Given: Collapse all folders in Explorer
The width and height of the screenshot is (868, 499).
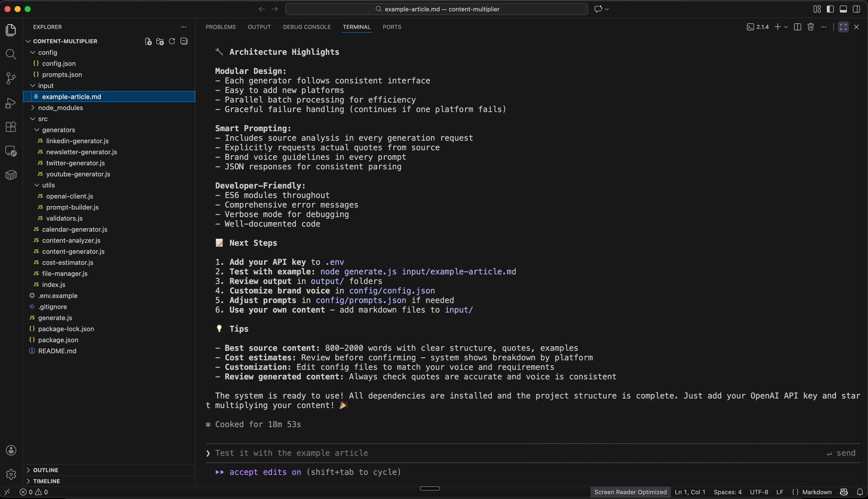Looking at the screenshot, I should (x=184, y=41).
